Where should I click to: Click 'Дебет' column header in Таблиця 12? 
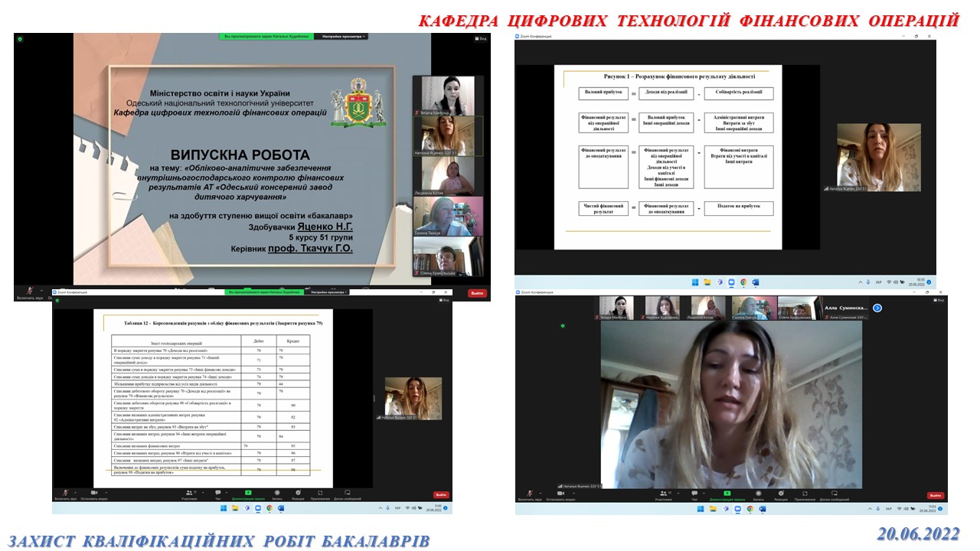[260, 340]
